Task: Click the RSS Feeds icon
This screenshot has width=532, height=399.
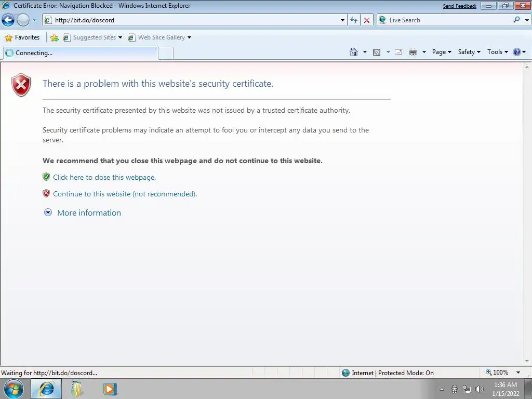Action: click(377, 52)
